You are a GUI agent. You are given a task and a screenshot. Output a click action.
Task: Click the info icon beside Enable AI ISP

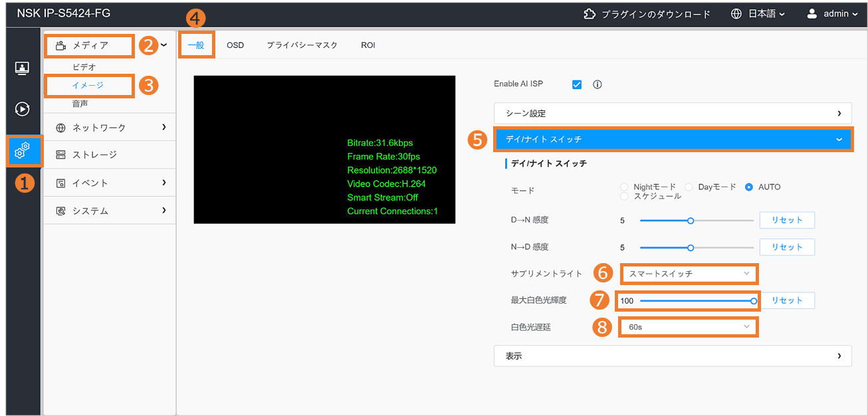pos(597,84)
